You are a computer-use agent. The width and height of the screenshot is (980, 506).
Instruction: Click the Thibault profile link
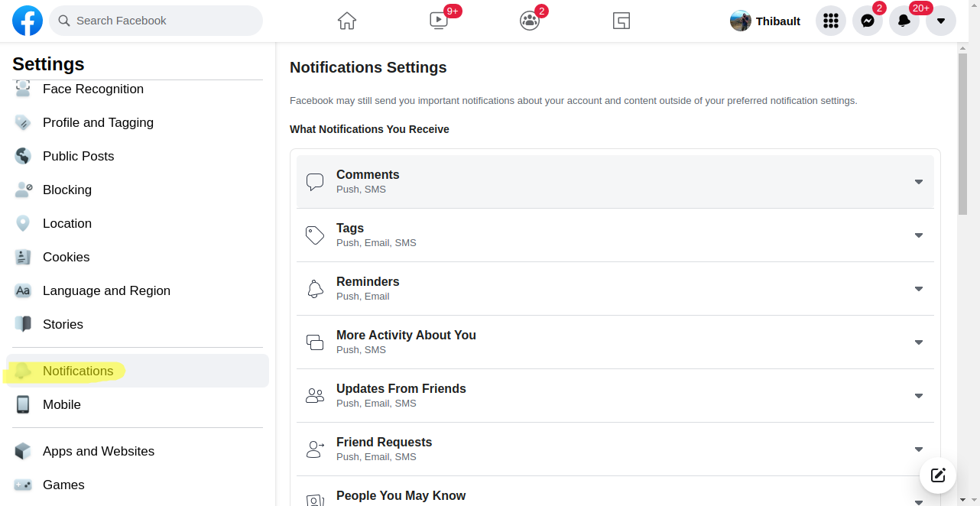click(765, 21)
